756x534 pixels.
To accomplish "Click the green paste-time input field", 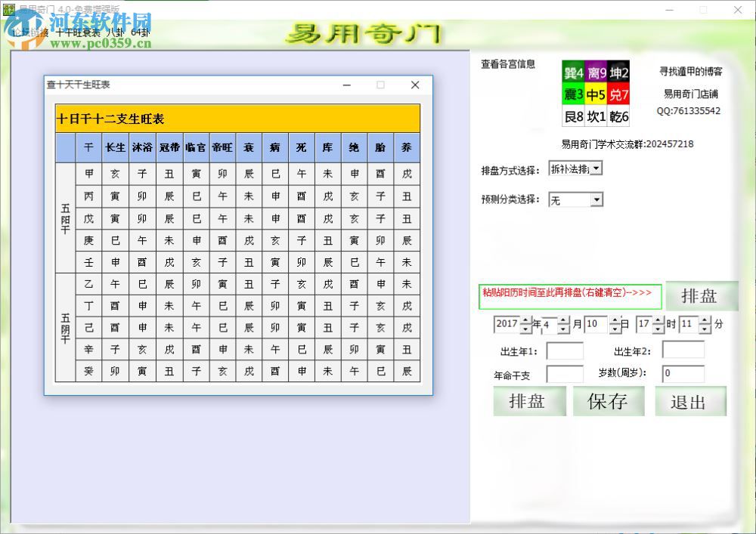I will click(570, 296).
